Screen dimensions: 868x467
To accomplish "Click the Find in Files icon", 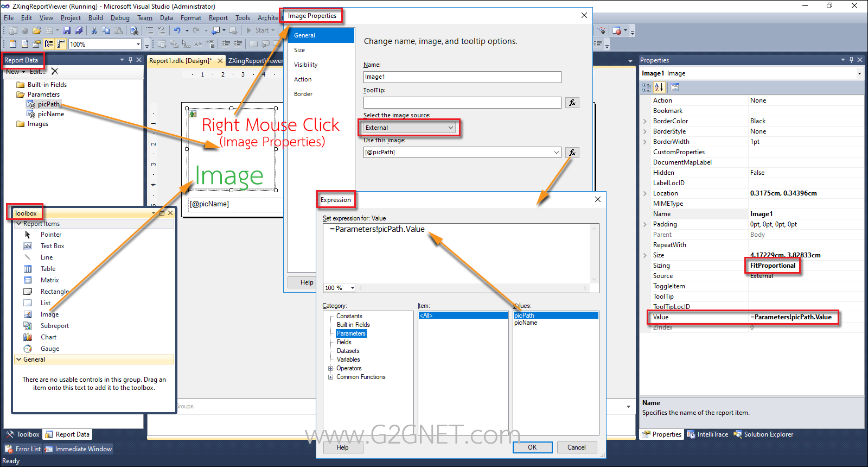I will tap(134, 30).
